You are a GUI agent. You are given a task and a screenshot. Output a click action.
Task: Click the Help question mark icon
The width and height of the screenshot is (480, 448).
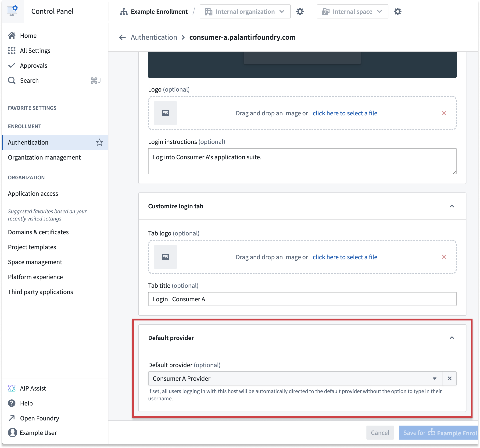tap(12, 403)
